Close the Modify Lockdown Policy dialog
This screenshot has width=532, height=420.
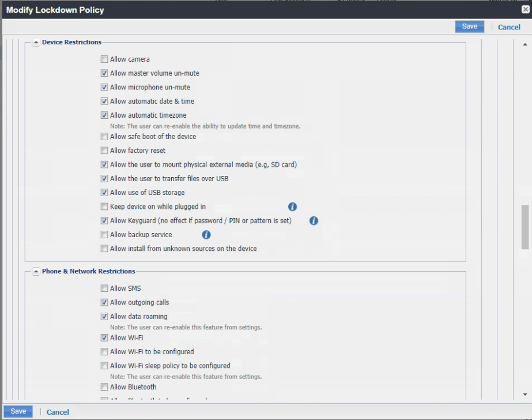[x=525, y=10]
